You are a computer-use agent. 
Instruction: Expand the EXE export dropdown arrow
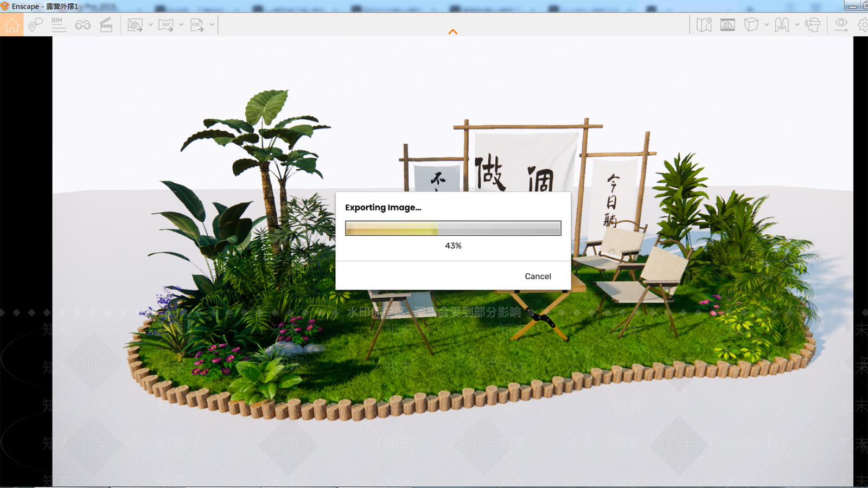(212, 24)
